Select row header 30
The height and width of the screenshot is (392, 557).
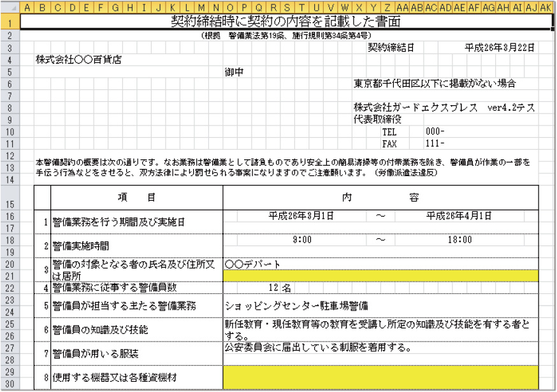coord(10,384)
